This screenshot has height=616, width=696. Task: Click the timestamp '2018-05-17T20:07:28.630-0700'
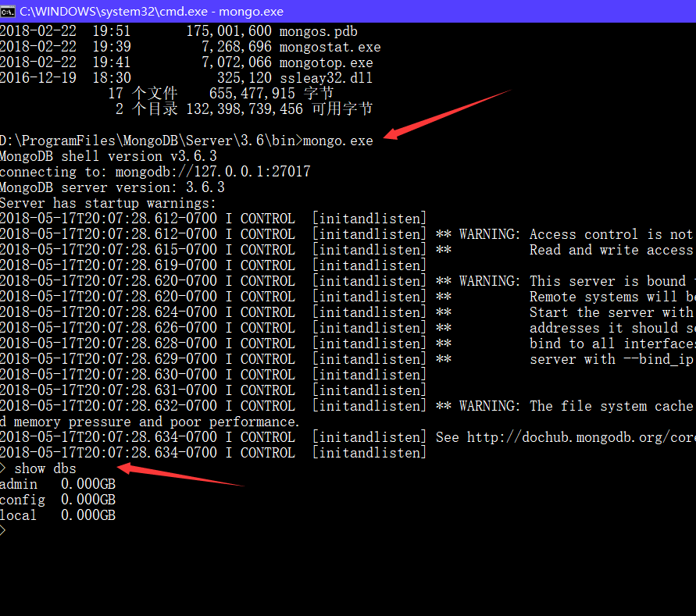coord(109,375)
